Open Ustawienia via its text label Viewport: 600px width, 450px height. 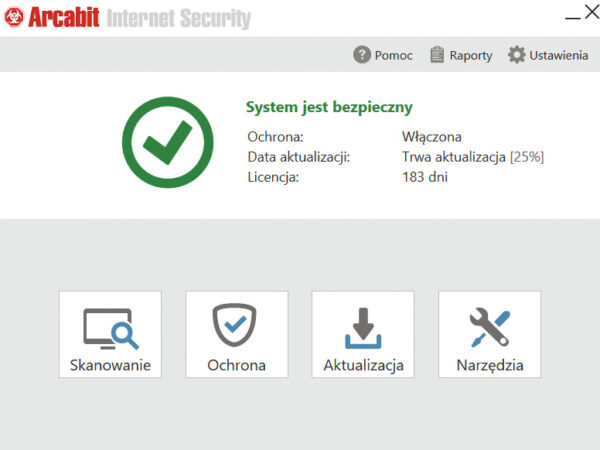(558, 56)
